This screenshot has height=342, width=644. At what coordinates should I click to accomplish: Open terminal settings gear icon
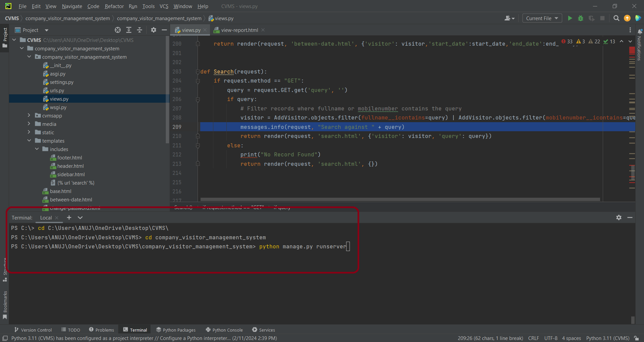point(619,217)
